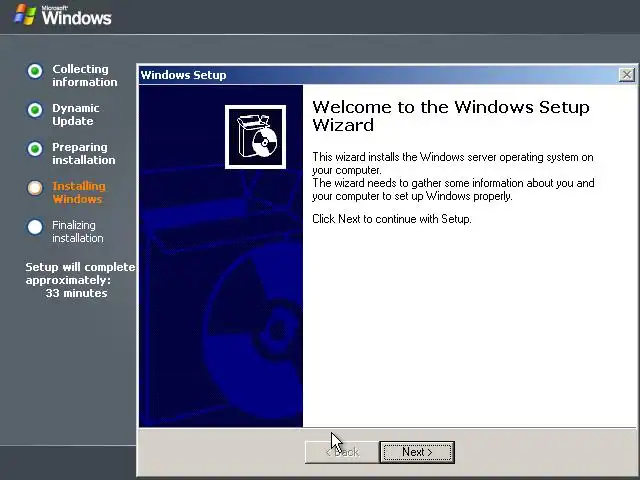Click the Windows wordmark in header

(76, 17)
